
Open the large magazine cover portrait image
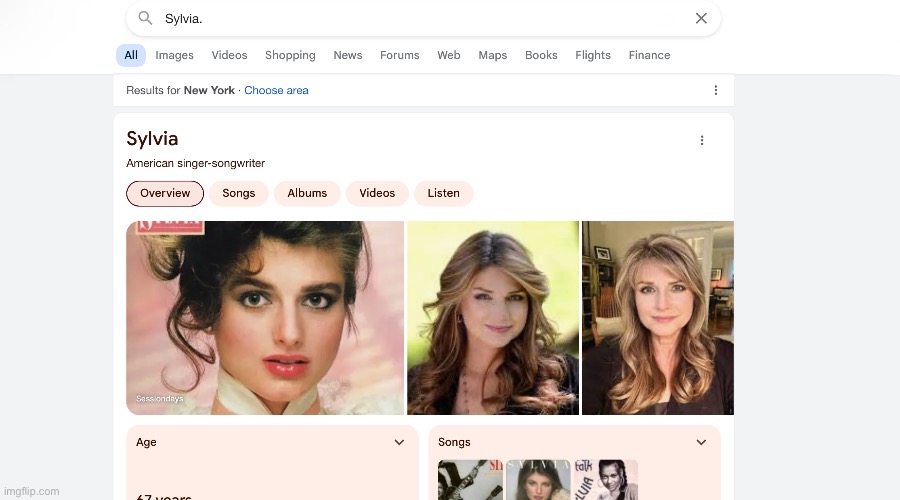point(265,317)
